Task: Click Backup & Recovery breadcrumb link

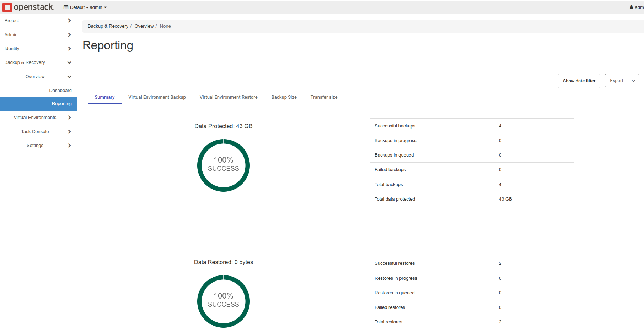Action: (108, 26)
